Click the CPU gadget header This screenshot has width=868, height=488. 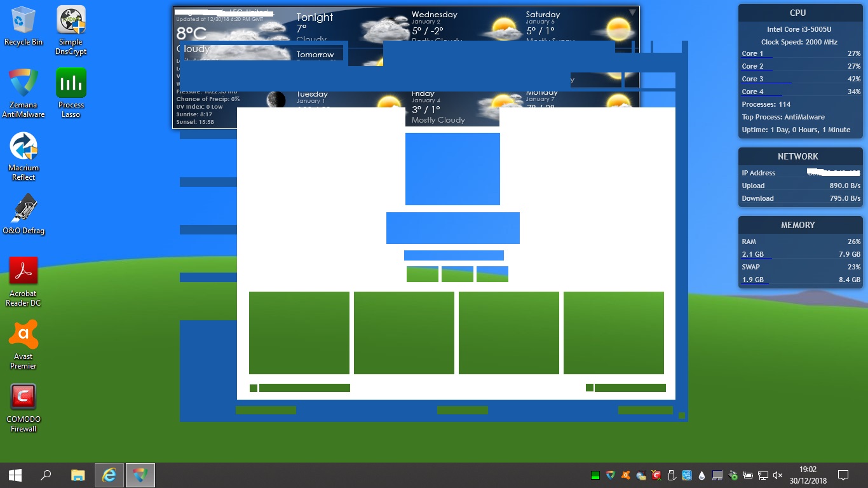(798, 13)
